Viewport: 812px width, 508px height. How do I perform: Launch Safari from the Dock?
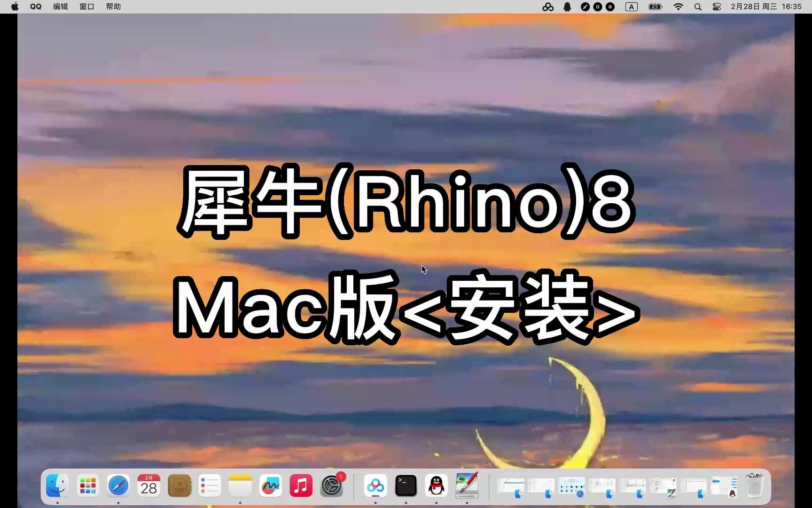[118, 485]
